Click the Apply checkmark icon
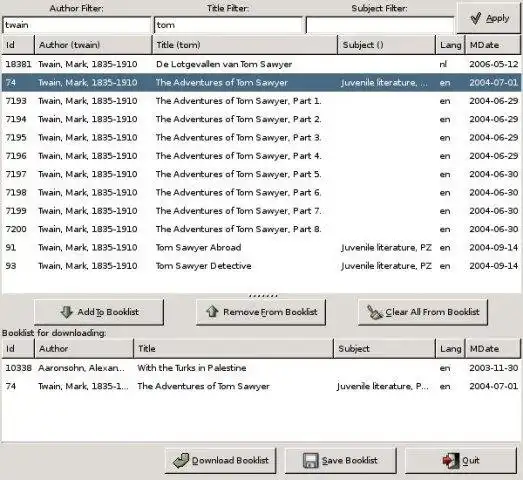523x480 pixels. [476, 18]
